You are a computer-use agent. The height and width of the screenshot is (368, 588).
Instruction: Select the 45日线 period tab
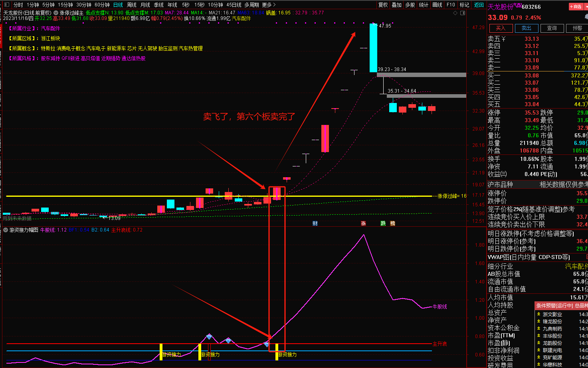234,5
